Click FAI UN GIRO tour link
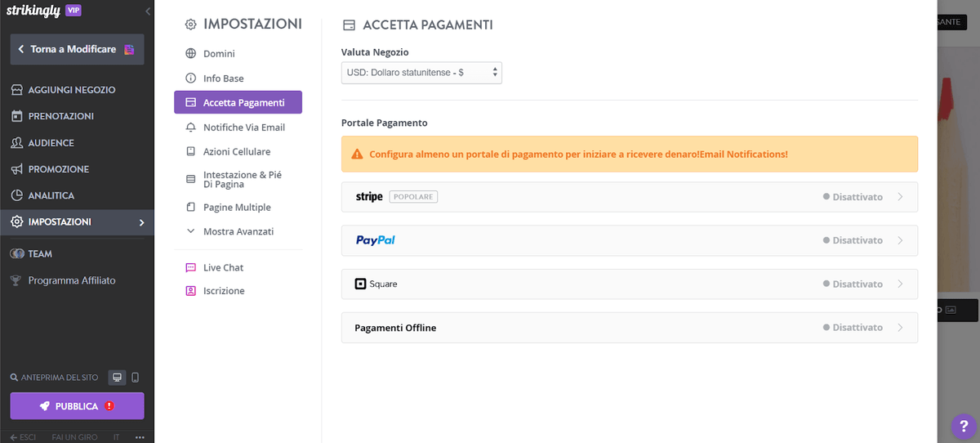Image resolution: width=980 pixels, height=443 pixels. [74, 437]
